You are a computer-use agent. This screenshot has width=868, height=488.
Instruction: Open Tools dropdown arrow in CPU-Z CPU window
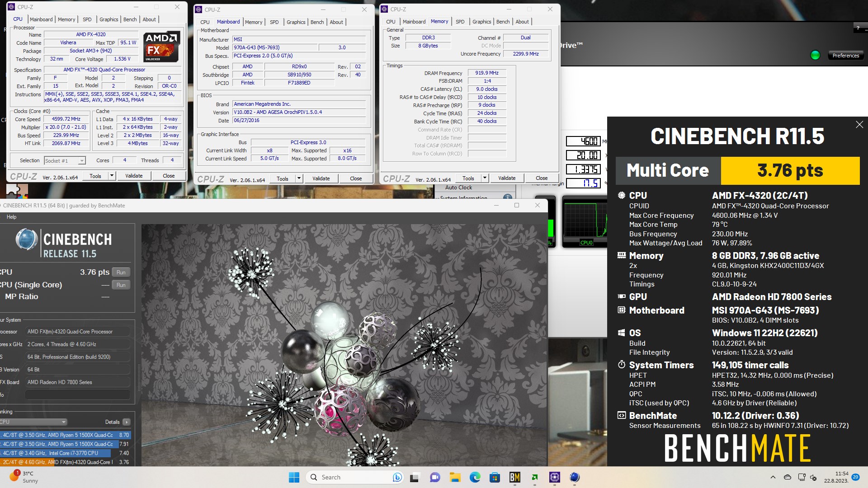(x=112, y=176)
